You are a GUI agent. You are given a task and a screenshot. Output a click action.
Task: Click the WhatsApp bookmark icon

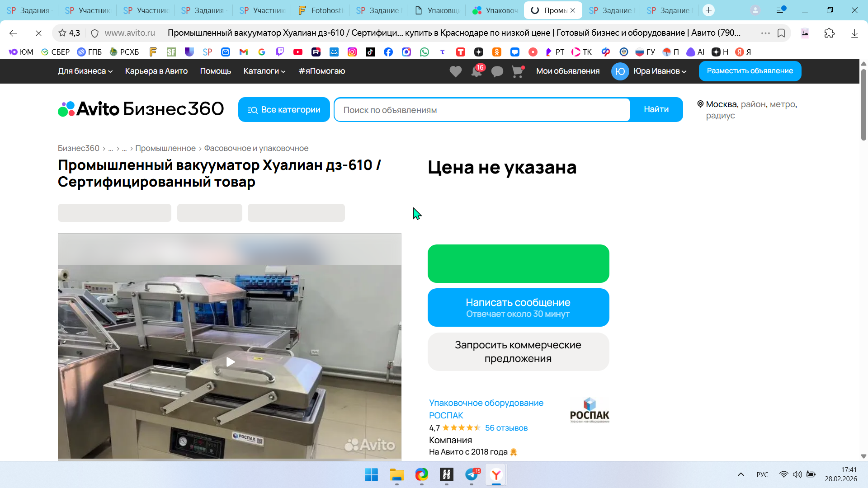pos(424,52)
